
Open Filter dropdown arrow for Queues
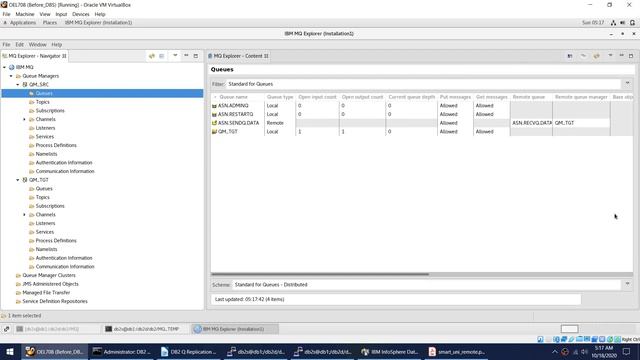pyautogui.click(x=627, y=84)
